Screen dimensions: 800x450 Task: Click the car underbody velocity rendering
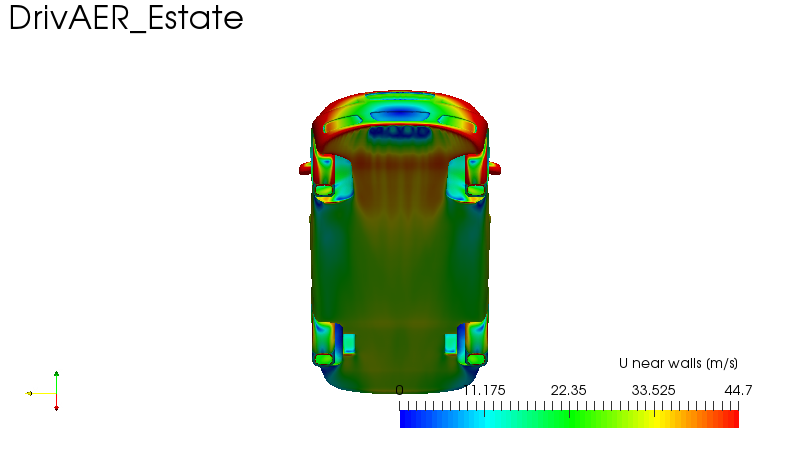400,242
